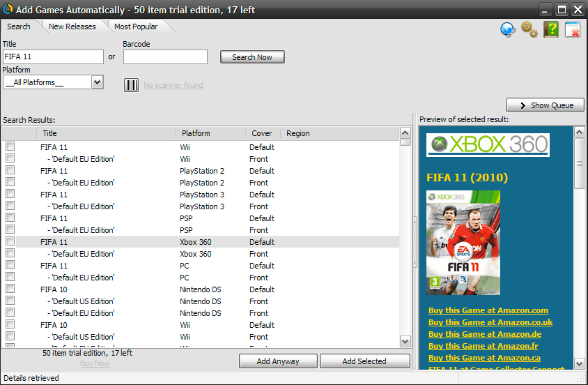Check the FIFA 11 Wii Default row checkbox
588x385 pixels.
10,146
